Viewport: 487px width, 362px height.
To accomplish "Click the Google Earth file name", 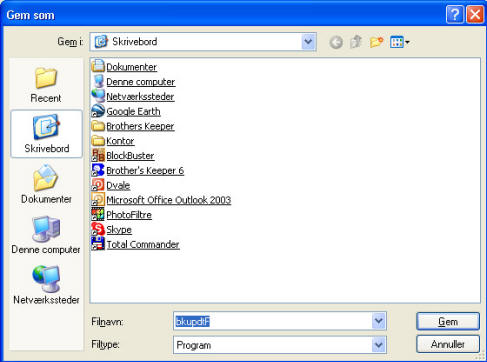I will coord(133,111).
